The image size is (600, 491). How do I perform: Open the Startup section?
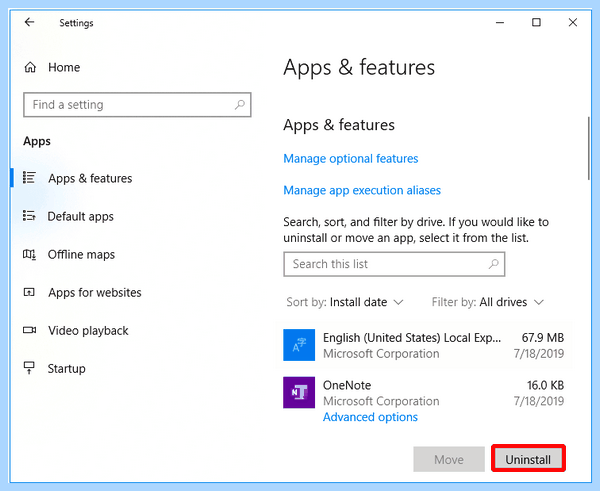tap(67, 369)
